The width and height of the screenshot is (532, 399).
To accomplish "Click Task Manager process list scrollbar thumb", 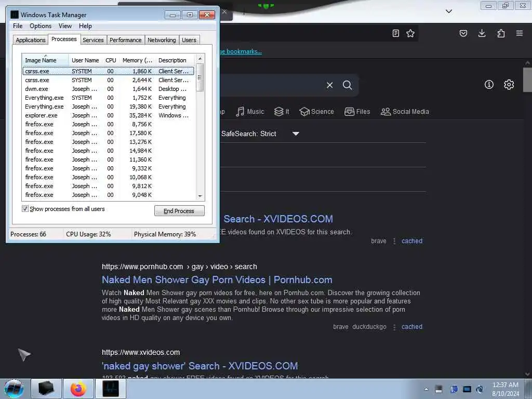I will [x=200, y=77].
